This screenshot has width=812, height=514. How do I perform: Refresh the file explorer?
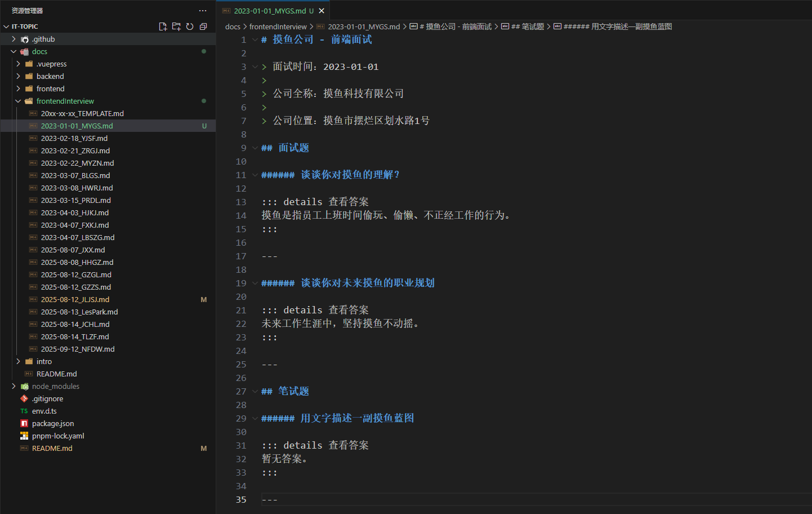[190, 26]
